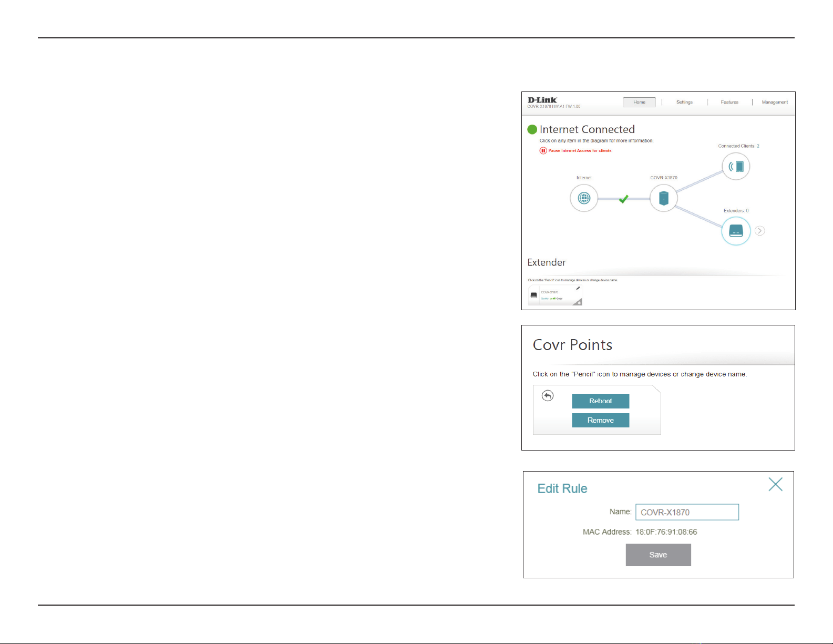Open the Management menu
The width and height of the screenshot is (833, 644).
coord(775,102)
